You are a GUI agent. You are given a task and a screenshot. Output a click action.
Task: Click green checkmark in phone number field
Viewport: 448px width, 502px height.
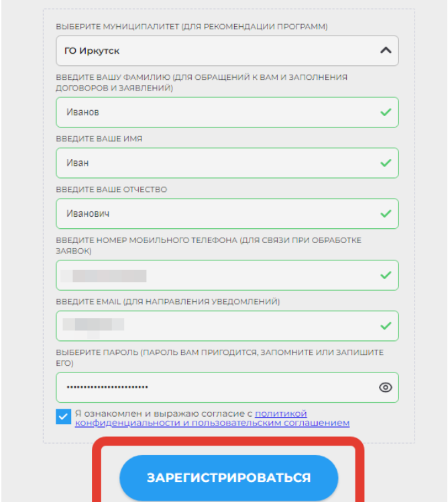pos(385,275)
